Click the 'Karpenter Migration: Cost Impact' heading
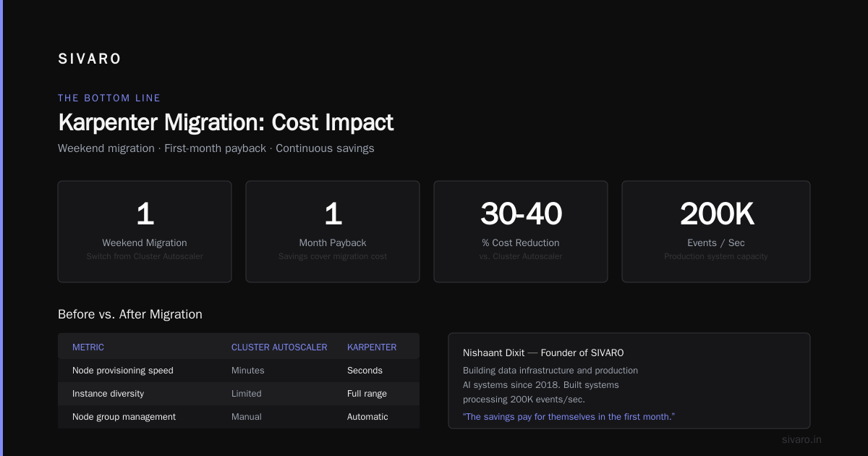Screen dimensions: 868x456 pyautogui.click(x=226, y=122)
